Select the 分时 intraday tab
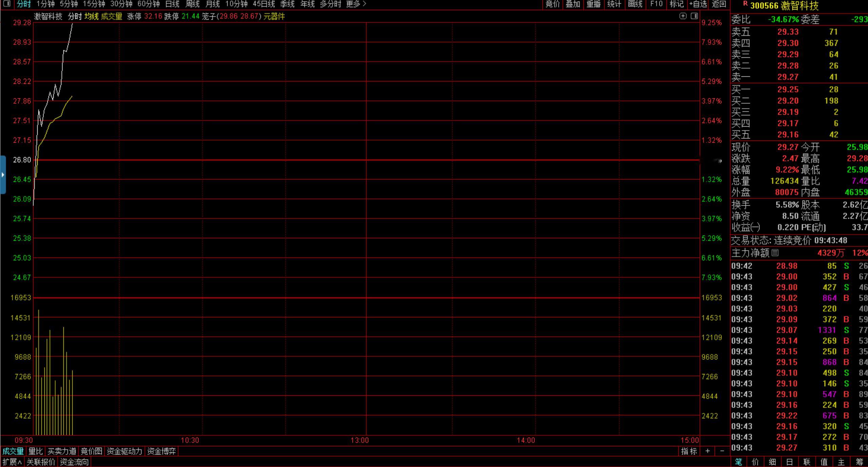This screenshot has width=868, height=467. tap(24, 4)
